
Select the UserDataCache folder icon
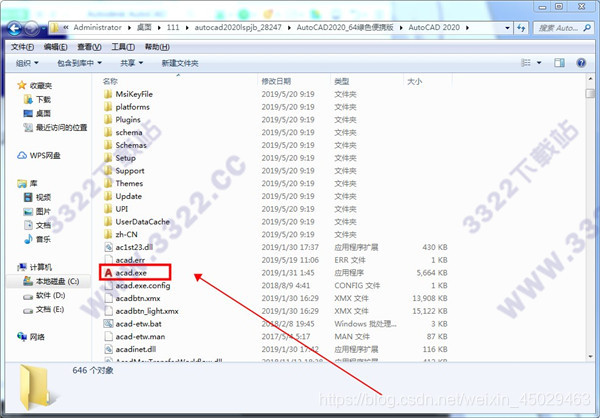click(108, 222)
